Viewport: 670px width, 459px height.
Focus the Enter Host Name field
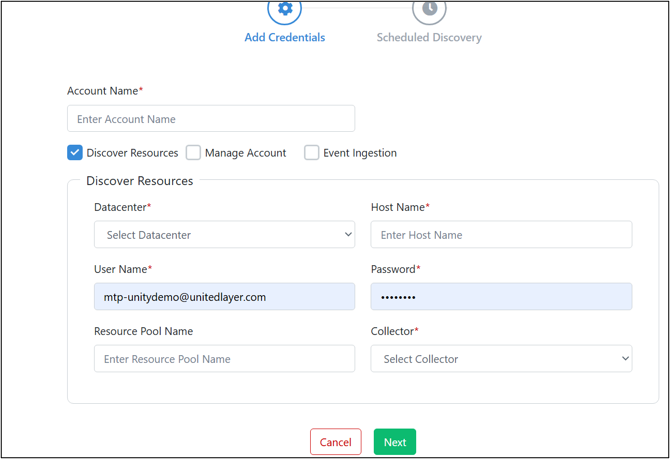(501, 235)
